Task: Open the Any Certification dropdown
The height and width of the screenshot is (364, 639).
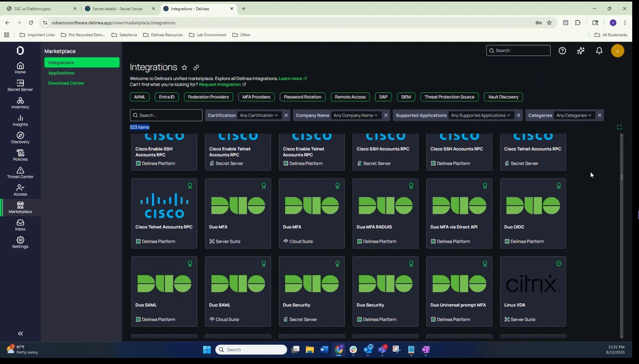Action: (259, 115)
